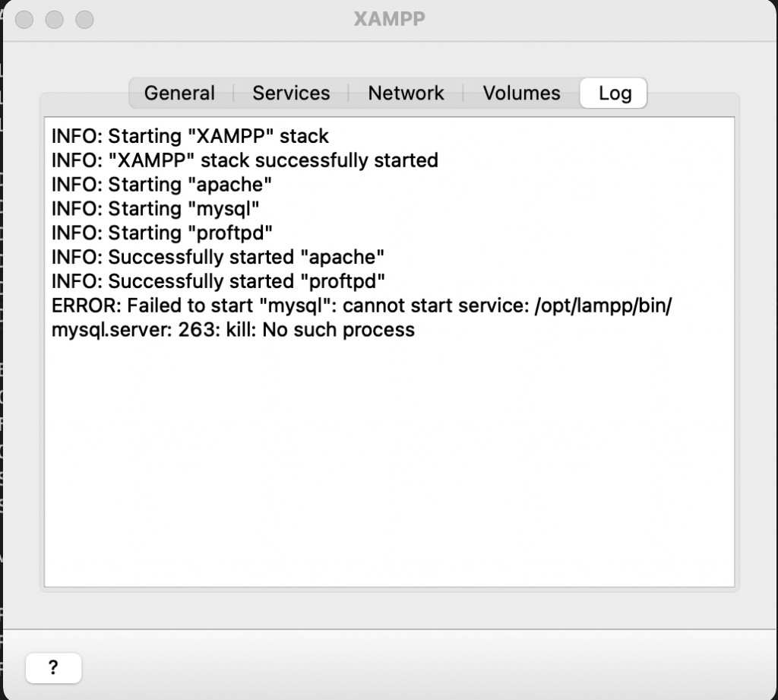Click the XAMPP window title
Image resolution: width=778 pixels, height=700 pixels.
coord(390,19)
